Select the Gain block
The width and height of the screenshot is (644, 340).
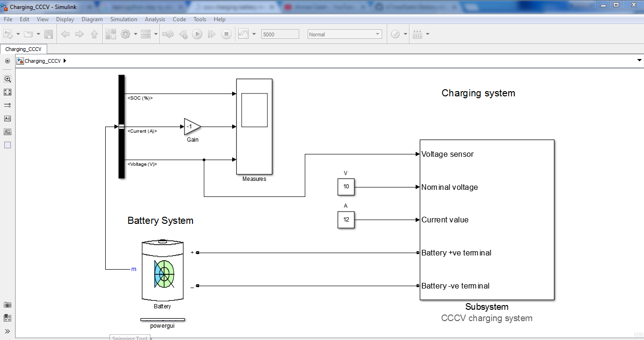(x=192, y=127)
